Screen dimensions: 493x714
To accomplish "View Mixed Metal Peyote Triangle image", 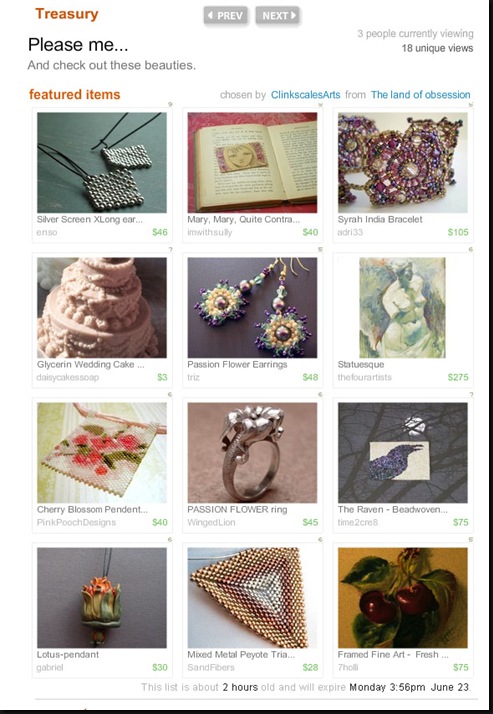I will (252, 598).
